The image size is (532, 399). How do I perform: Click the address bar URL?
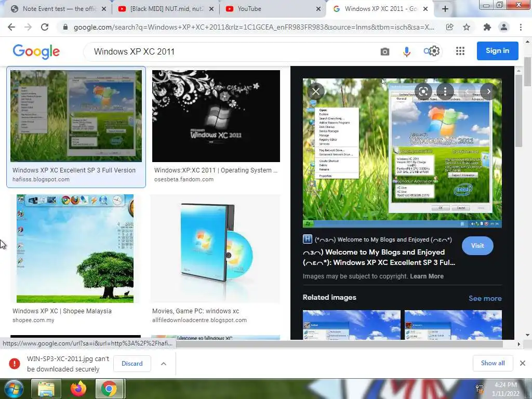[254, 27]
